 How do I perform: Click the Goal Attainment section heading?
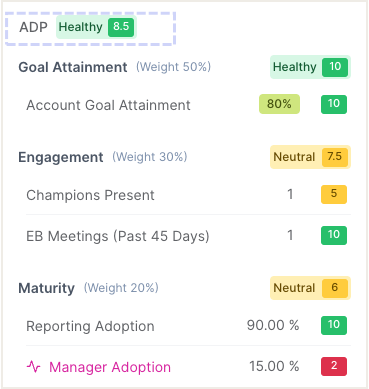tap(73, 67)
